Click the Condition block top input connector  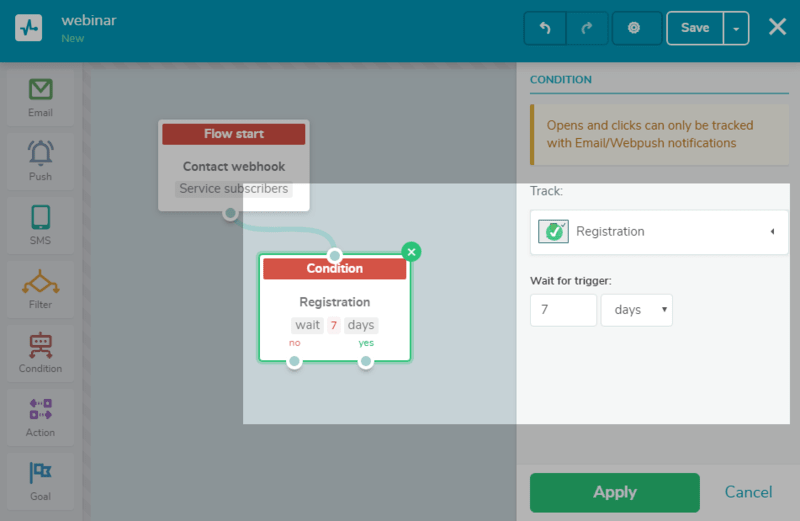335,255
